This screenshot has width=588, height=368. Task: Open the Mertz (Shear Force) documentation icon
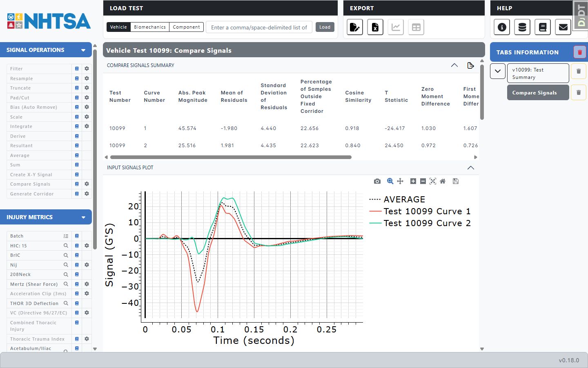pos(77,284)
